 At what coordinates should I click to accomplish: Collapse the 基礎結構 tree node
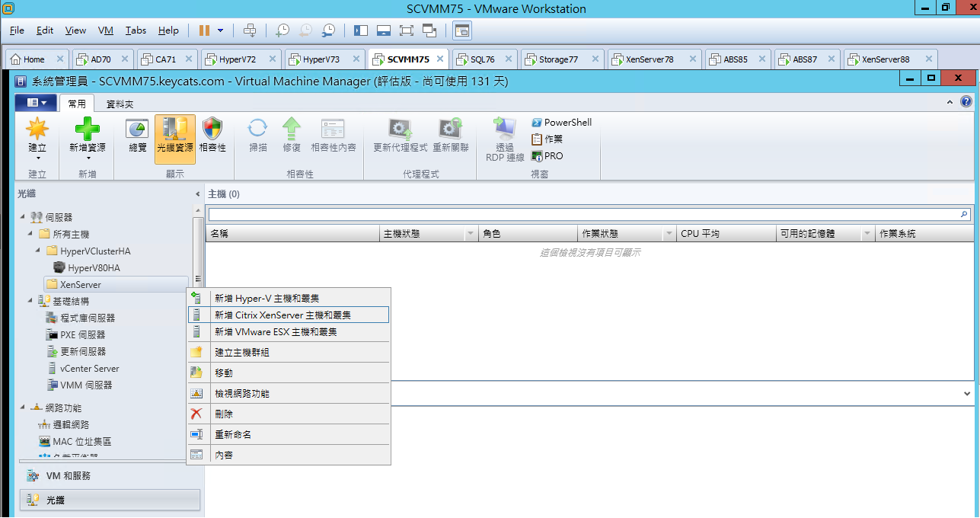[x=30, y=301]
